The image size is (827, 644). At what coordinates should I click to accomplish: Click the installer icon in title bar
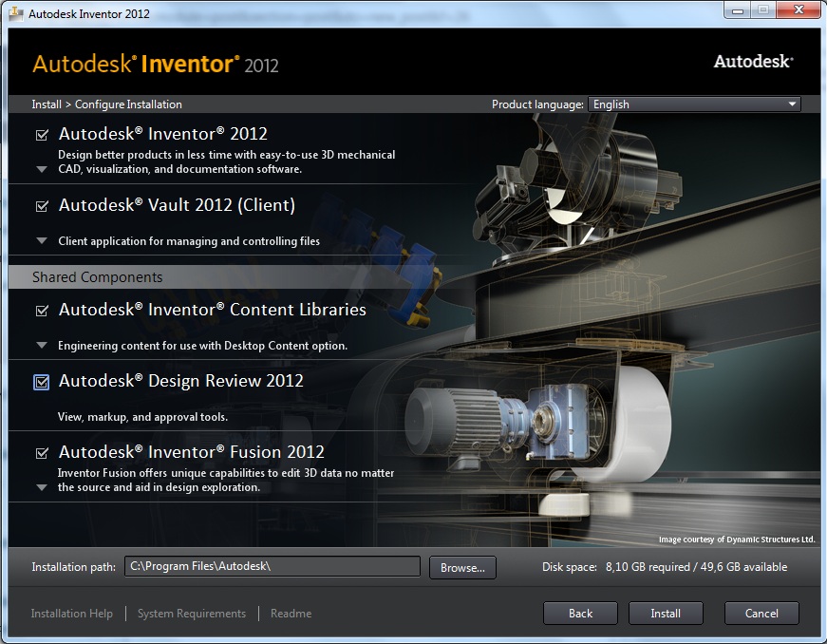16,13
